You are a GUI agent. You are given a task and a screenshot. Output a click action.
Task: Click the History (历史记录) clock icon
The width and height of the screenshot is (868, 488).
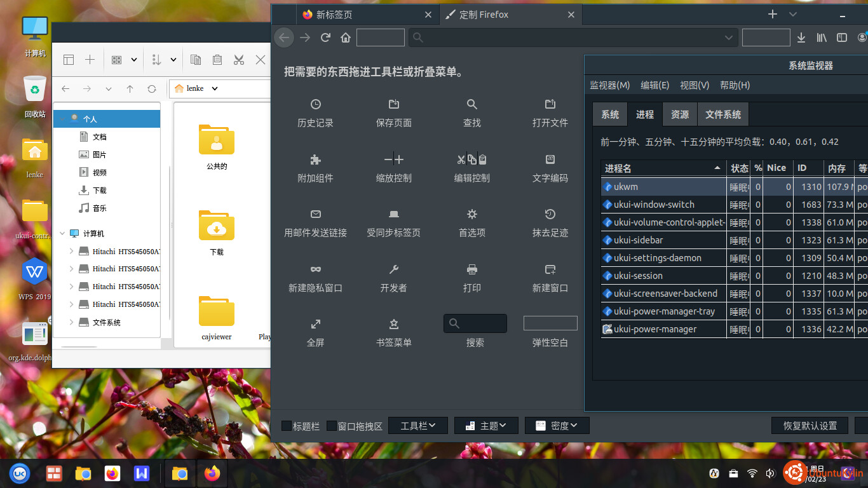[x=315, y=104]
